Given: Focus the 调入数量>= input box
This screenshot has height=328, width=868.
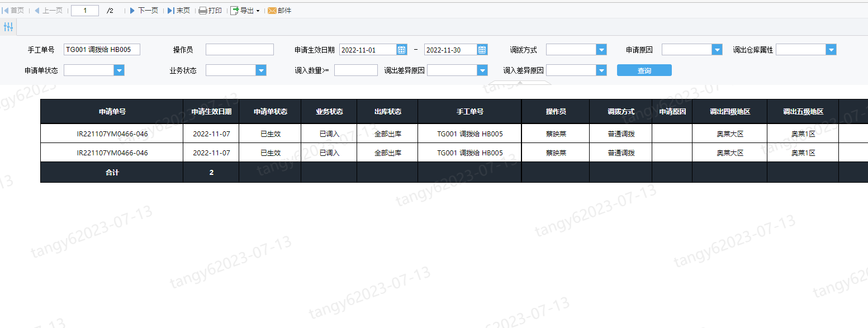Looking at the screenshot, I should 356,70.
